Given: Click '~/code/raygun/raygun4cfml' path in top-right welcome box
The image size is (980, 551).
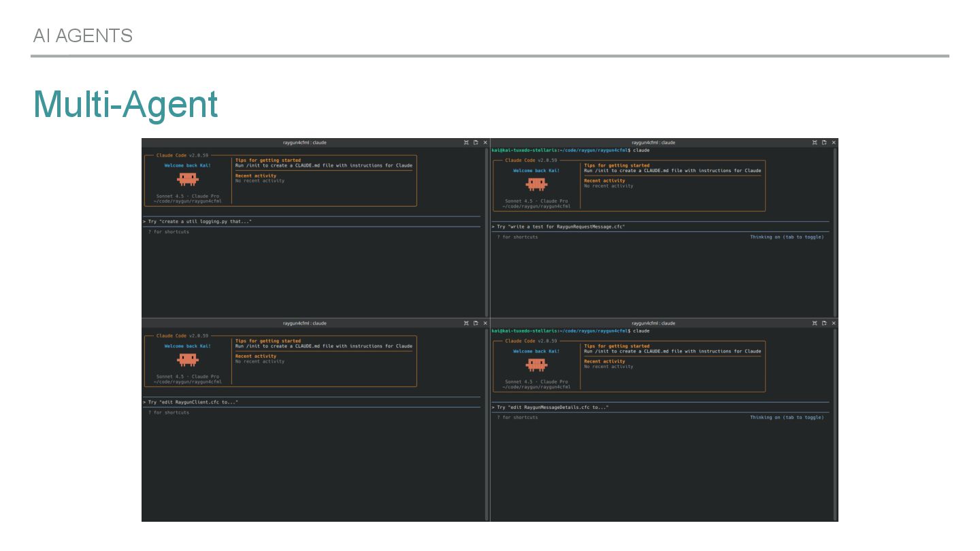Looking at the screenshot, I should point(536,206).
